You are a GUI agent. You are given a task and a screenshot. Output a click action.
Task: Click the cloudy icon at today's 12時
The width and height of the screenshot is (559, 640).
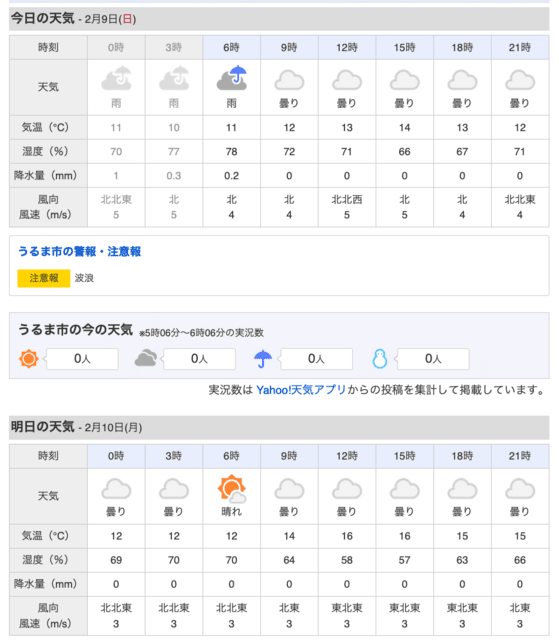pos(347,80)
